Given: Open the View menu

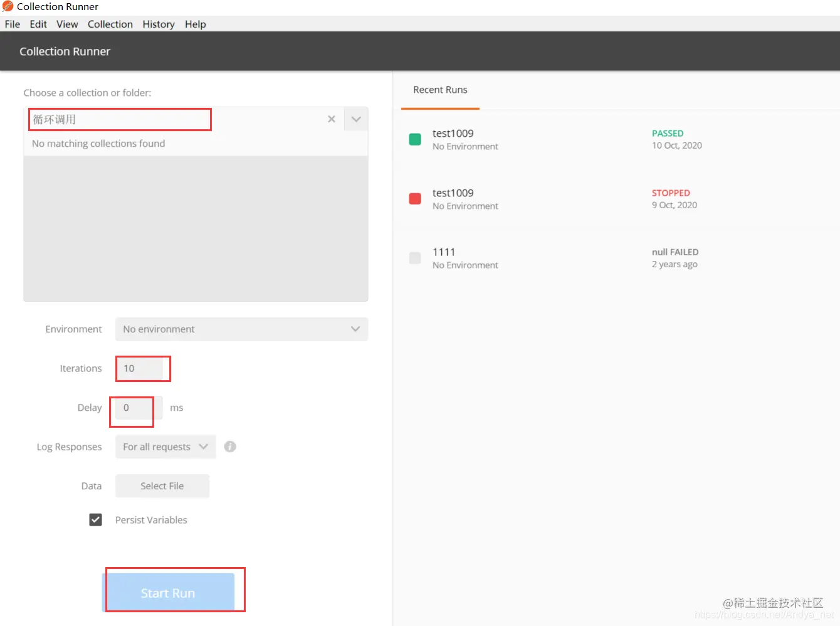Looking at the screenshot, I should (67, 24).
